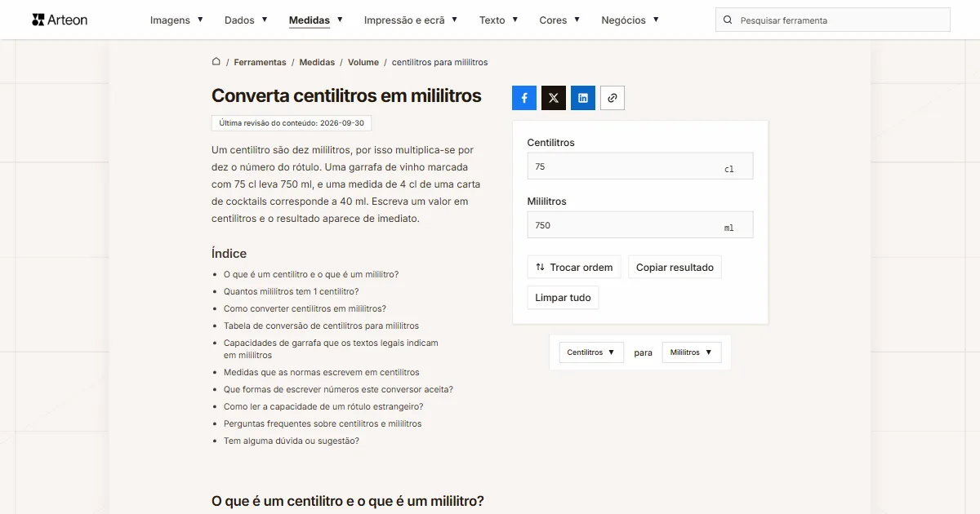
Task: Click the 'Índice' heading
Action: coord(229,253)
